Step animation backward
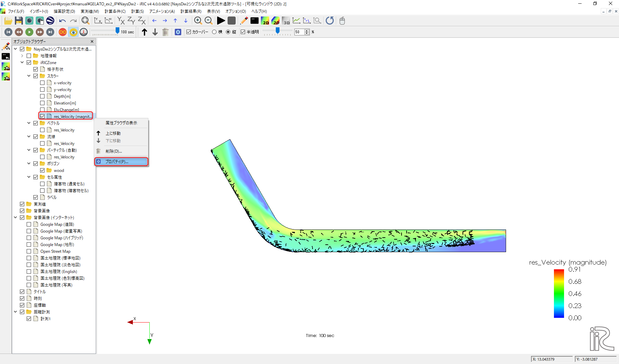Screen dimensions: 619x364 19,32
